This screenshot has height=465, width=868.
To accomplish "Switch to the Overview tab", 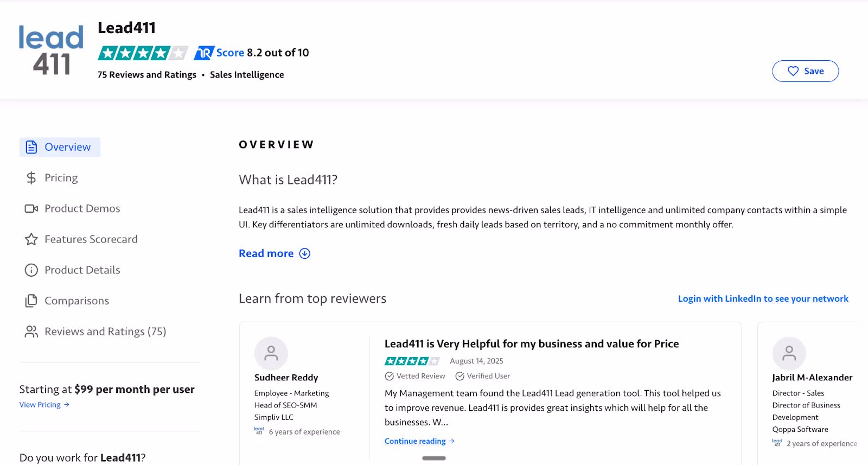I will (x=60, y=146).
